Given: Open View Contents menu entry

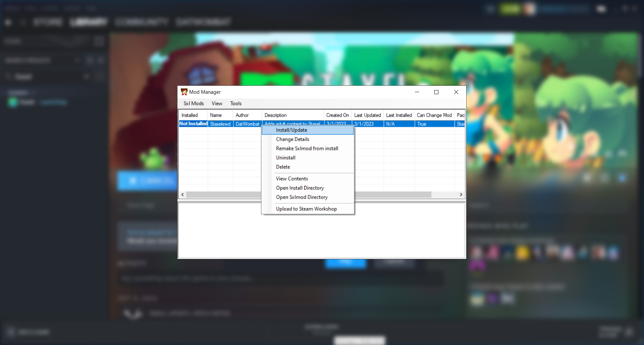Looking at the screenshot, I should tap(308, 179).
